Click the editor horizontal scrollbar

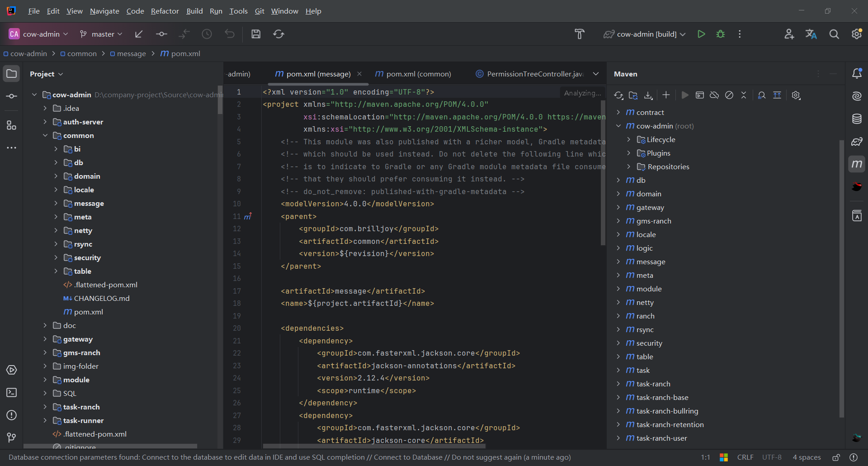tap(374, 446)
